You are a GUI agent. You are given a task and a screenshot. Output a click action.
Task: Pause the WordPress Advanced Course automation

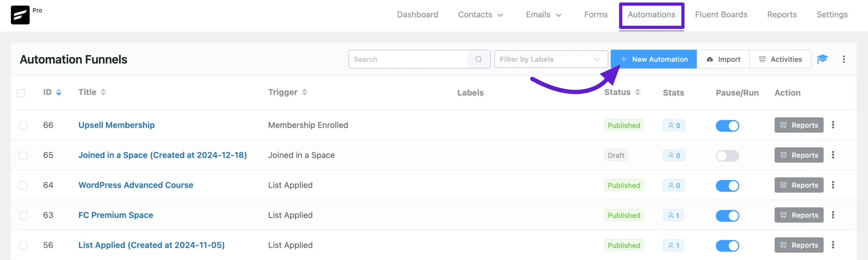tap(727, 186)
